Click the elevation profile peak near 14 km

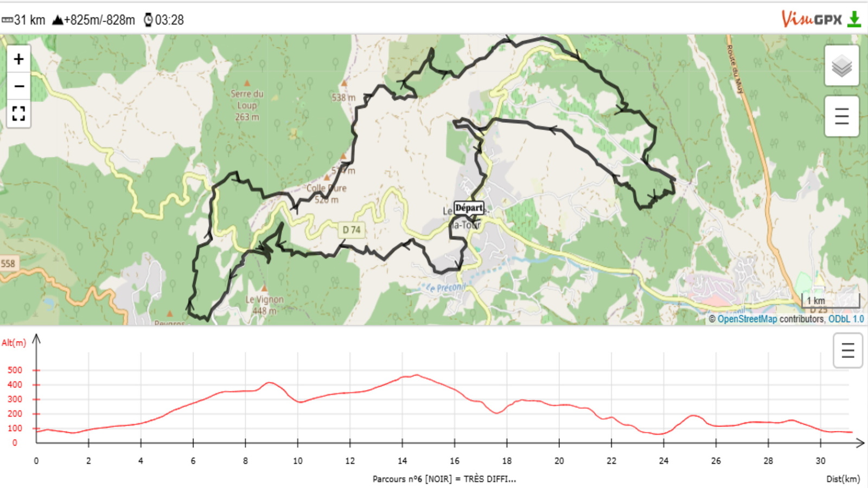(416, 375)
